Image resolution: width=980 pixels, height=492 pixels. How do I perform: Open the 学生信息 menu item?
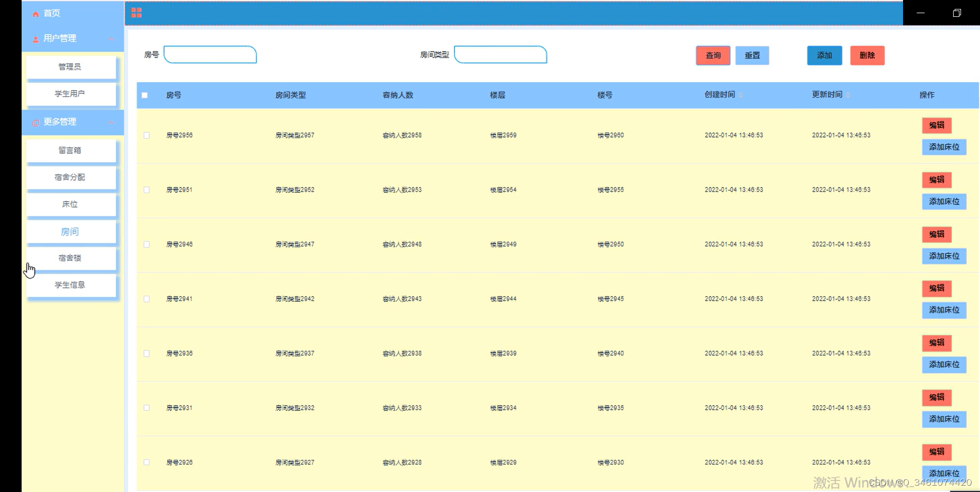coord(71,285)
